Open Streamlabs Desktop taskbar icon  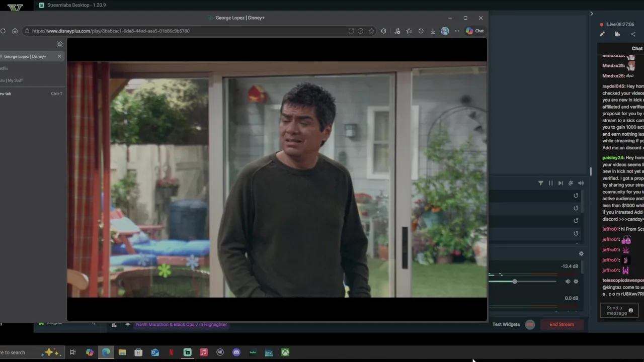point(188,352)
